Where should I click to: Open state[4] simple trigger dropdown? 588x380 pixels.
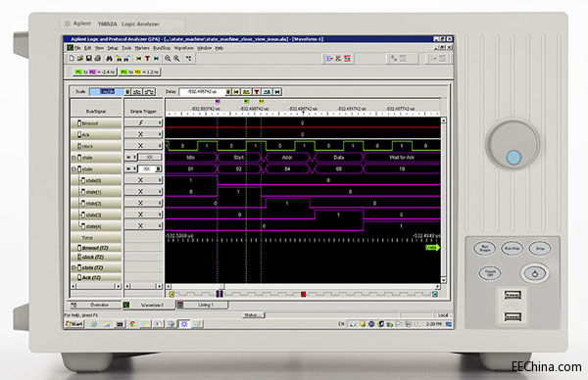coord(160,226)
